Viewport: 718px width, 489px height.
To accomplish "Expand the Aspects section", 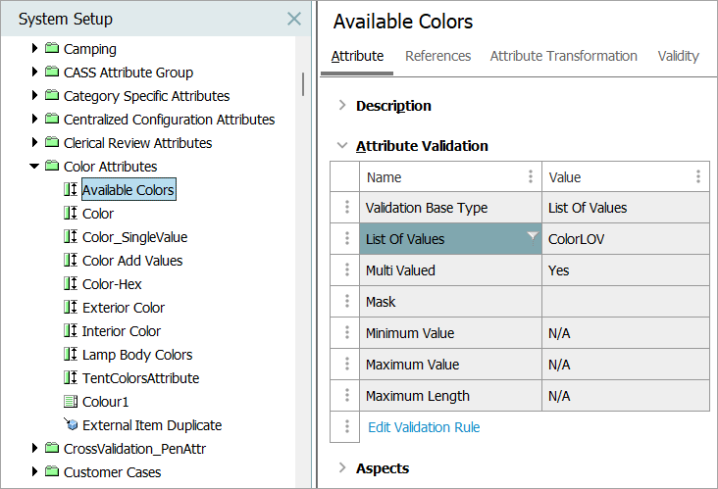I will coord(342,467).
